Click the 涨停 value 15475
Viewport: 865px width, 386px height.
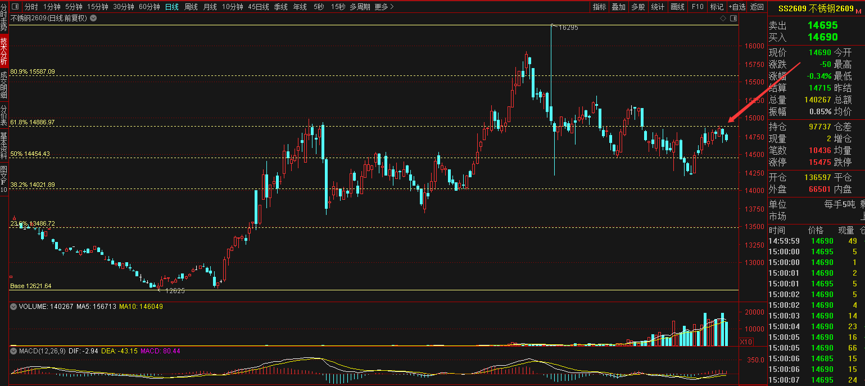(820, 163)
